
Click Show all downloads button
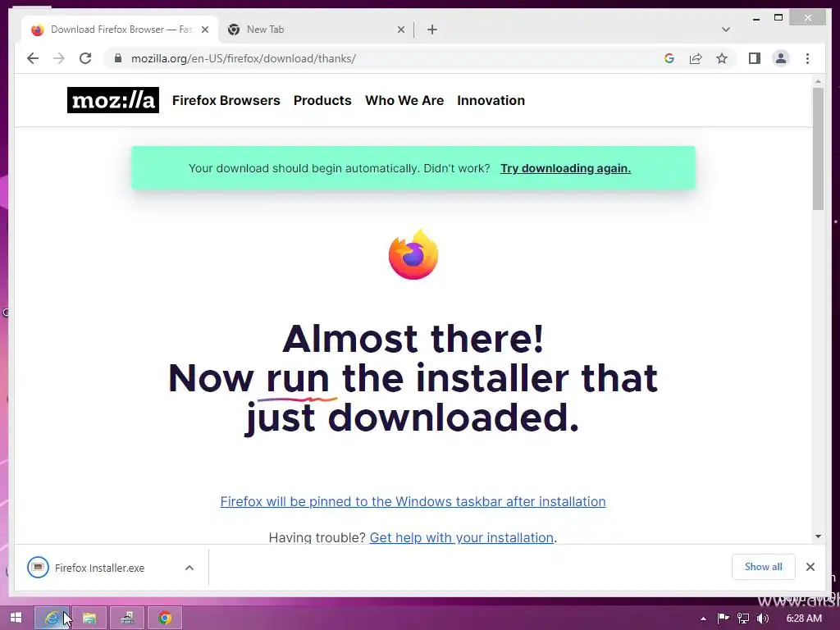tap(764, 567)
